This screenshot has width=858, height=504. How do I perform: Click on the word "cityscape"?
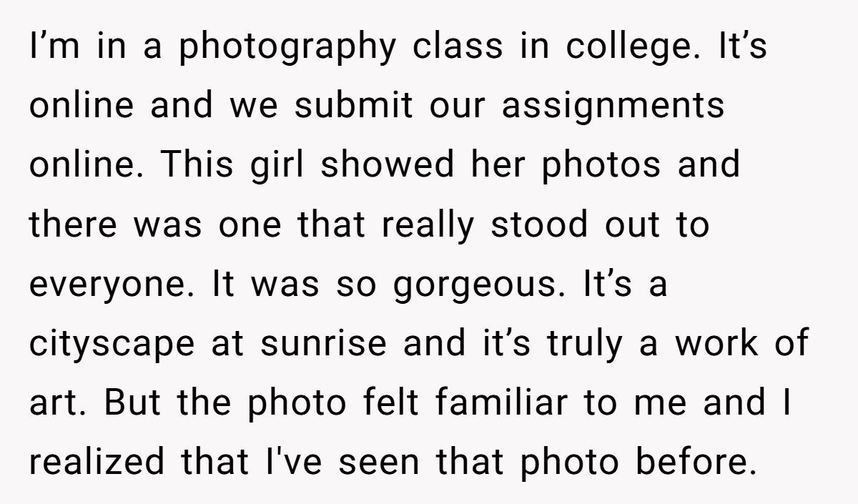112,345
